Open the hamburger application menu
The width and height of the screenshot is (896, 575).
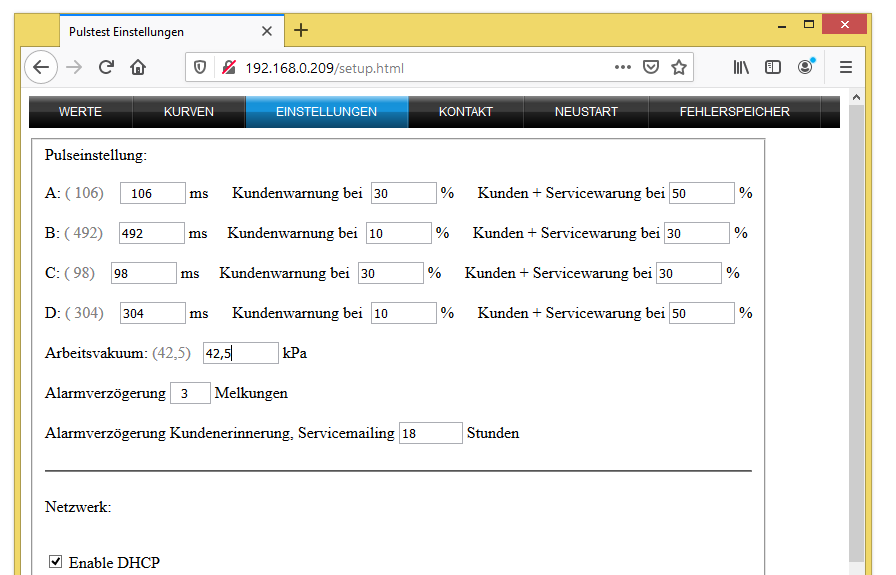(846, 67)
